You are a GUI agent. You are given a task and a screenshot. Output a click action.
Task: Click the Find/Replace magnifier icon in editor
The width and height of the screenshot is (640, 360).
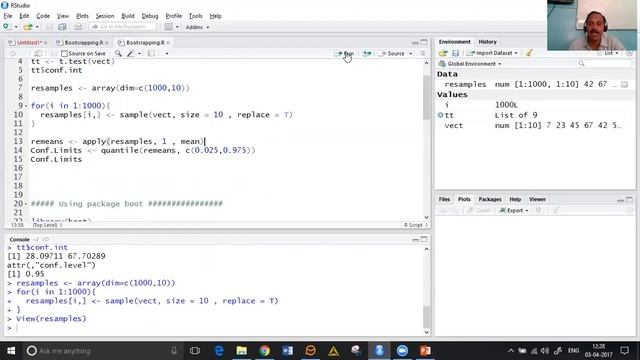[118, 53]
